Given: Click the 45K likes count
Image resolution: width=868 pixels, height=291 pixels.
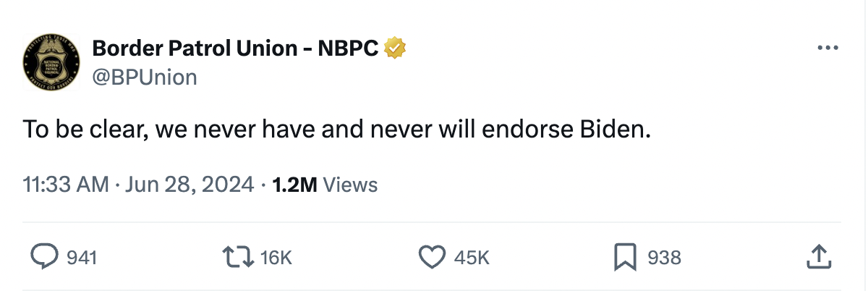Looking at the screenshot, I should (x=472, y=257).
